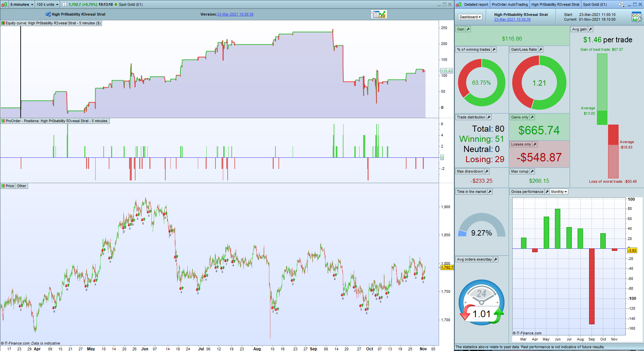644x351 pixels.
Task: Click the % of winning trades label
Action: pyautogui.click(x=474, y=49)
